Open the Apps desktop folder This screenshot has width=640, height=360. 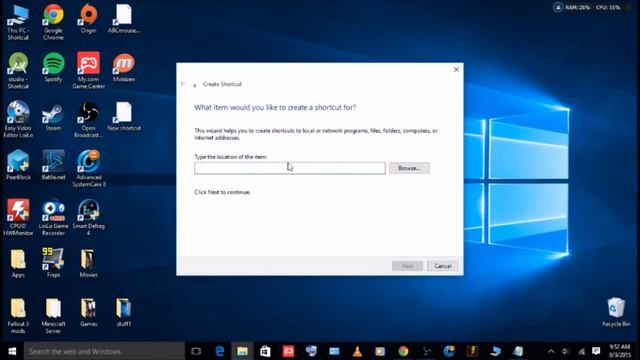[x=18, y=263]
